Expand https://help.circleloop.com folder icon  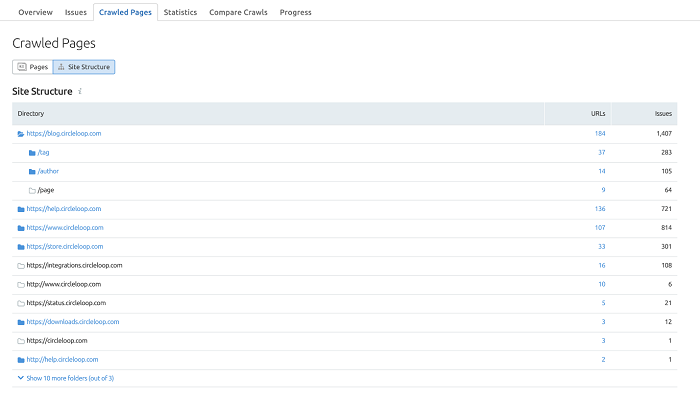click(21, 209)
